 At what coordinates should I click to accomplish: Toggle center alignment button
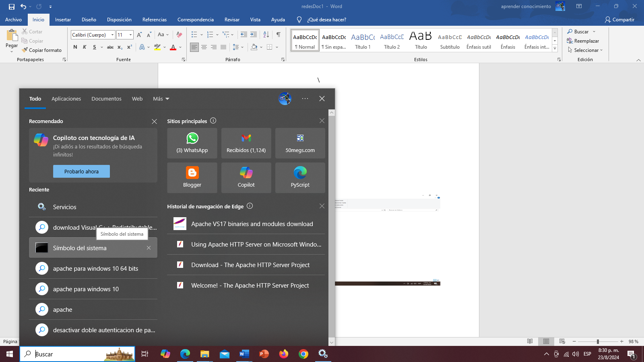pyautogui.click(x=204, y=47)
